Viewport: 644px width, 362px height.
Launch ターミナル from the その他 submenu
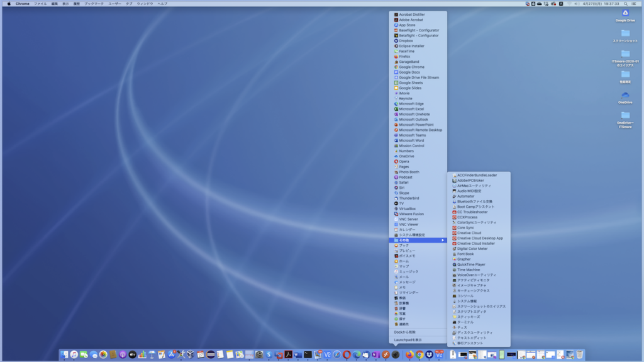[x=465, y=322]
